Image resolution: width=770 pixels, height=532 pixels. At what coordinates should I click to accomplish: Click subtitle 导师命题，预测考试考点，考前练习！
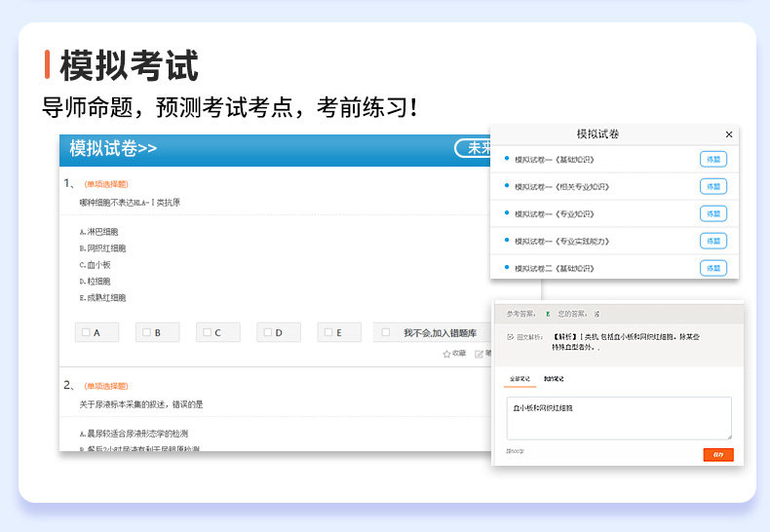tap(230, 107)
